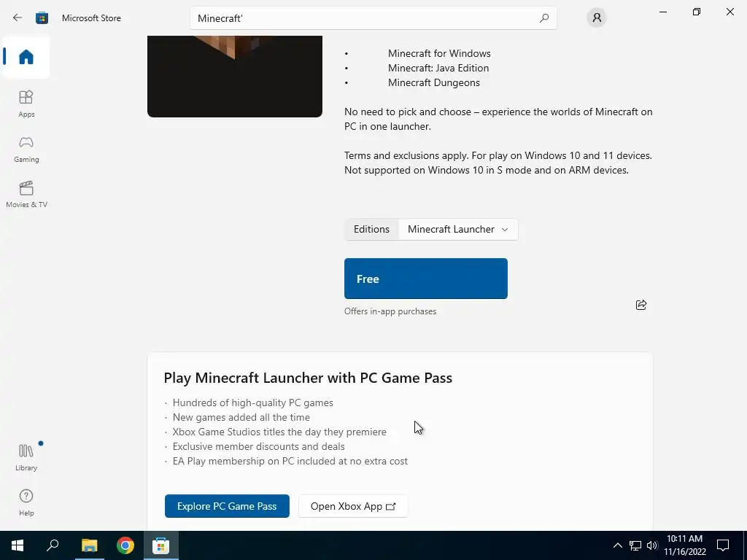Click 'New games added all the time'
747x560 pixels.
point(241,417)
